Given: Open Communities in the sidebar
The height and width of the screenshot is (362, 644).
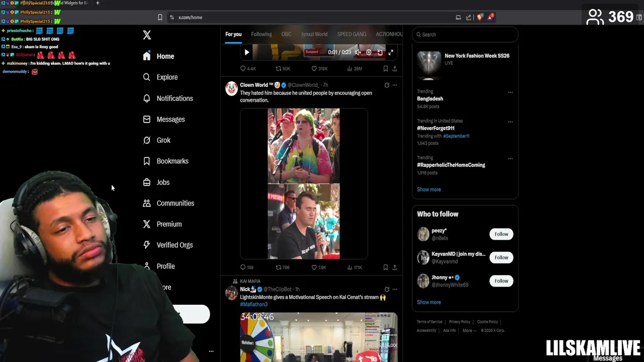Looking at the screenshot, I should coord(168,203).
